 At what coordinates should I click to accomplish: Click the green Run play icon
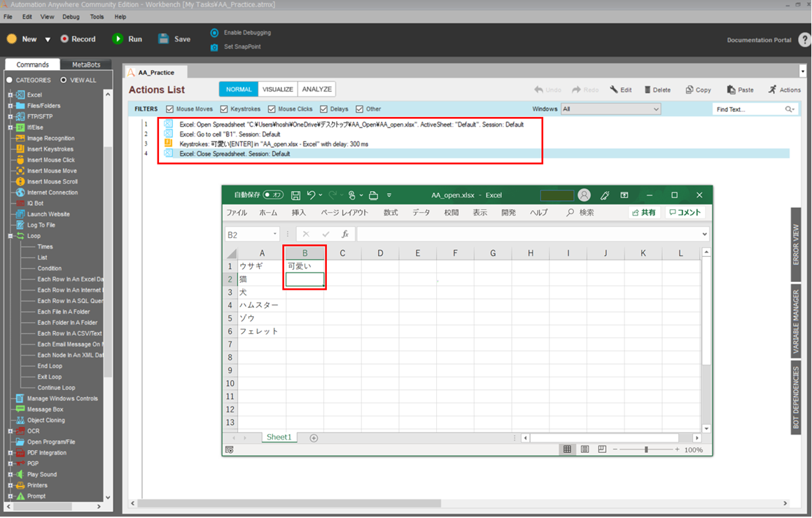pyautogui.click(x=118, y=39)
